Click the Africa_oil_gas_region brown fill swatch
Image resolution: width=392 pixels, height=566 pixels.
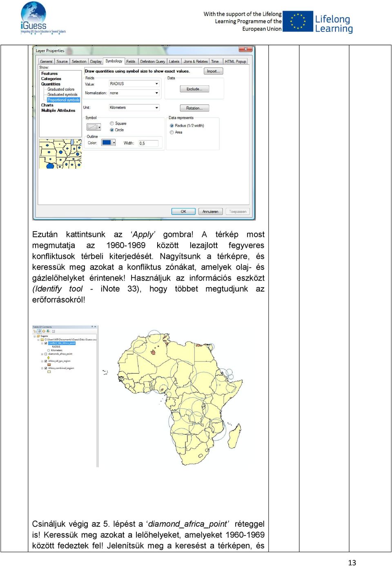pos(49,365)
